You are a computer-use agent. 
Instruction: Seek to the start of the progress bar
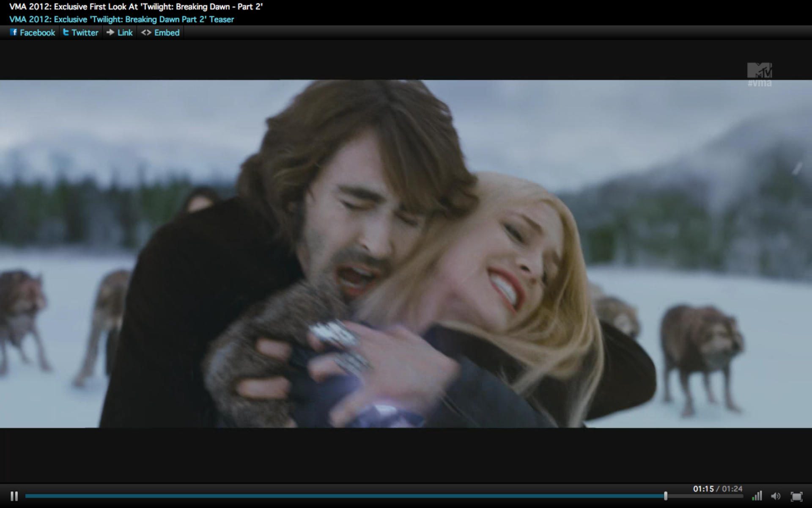[x=27, y=496]
